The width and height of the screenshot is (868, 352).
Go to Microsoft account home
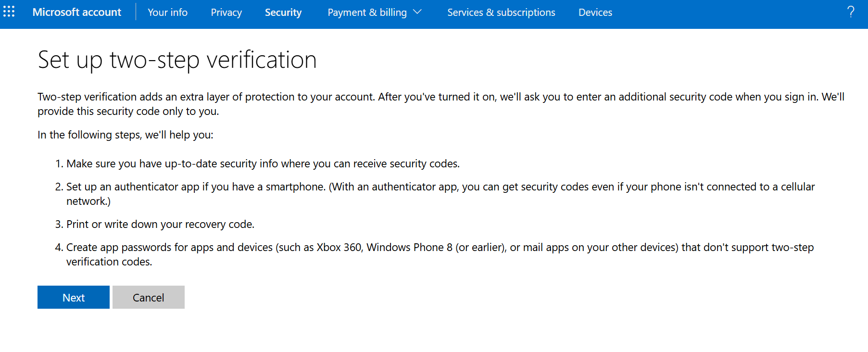77,12
